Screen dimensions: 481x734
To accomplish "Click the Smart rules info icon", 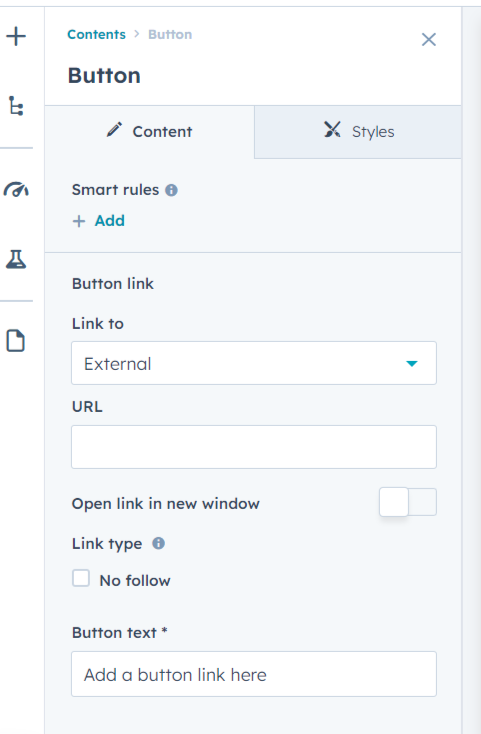I will point(171,190).
